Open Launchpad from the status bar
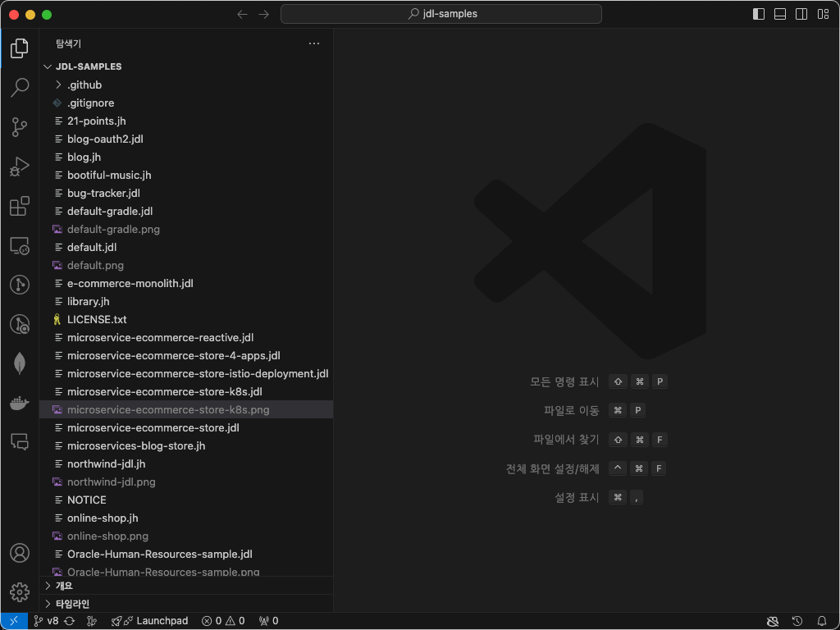The height and width of the screenshot is (630, 840). coord(149,621)
